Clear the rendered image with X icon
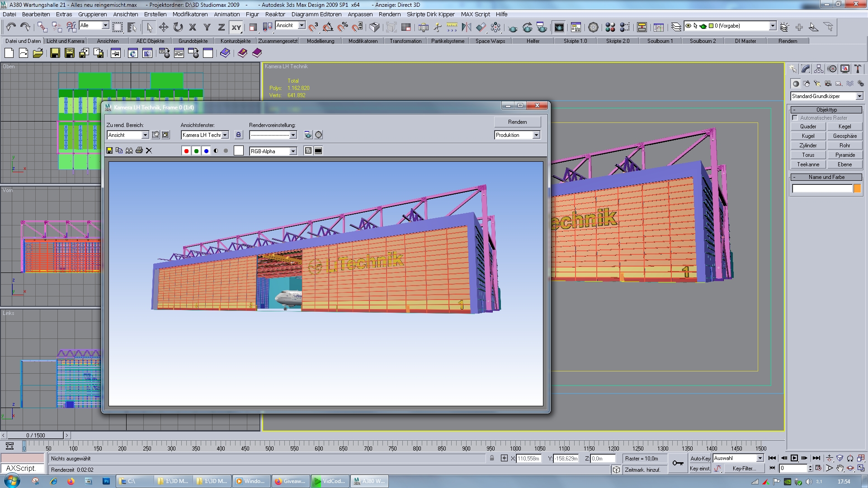Screen dimensions: 868x488 click(149, 150)
